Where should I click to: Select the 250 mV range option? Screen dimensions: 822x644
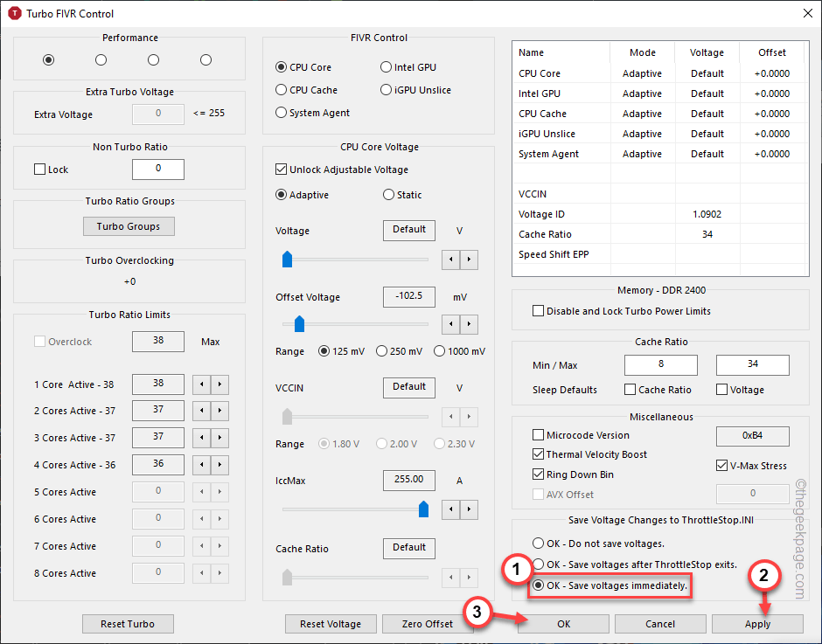point(381,351)
